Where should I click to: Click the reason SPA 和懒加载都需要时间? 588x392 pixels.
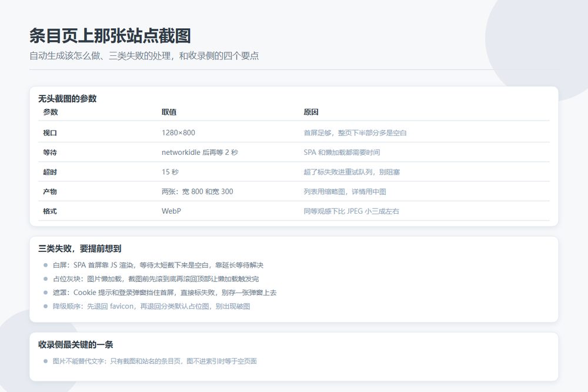342,152
